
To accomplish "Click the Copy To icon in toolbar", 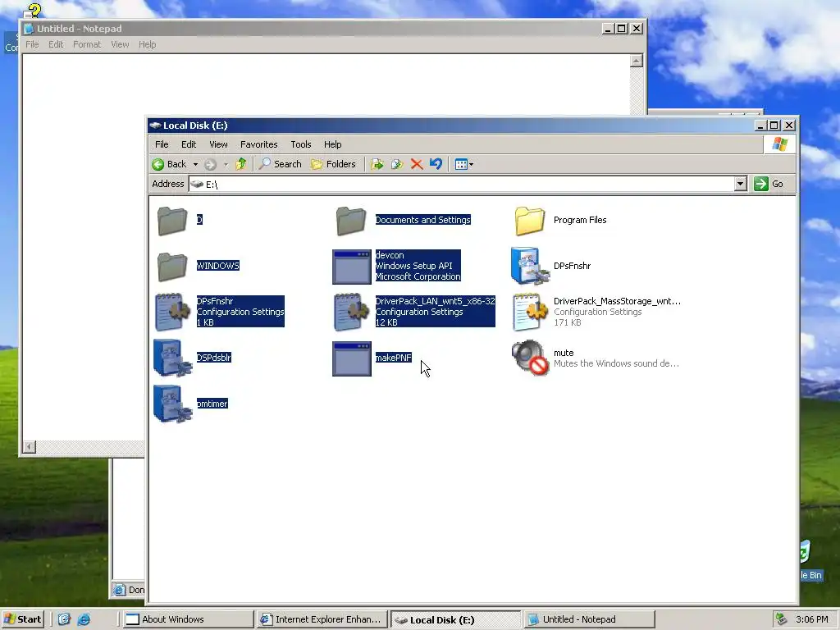I will [397, 164].
